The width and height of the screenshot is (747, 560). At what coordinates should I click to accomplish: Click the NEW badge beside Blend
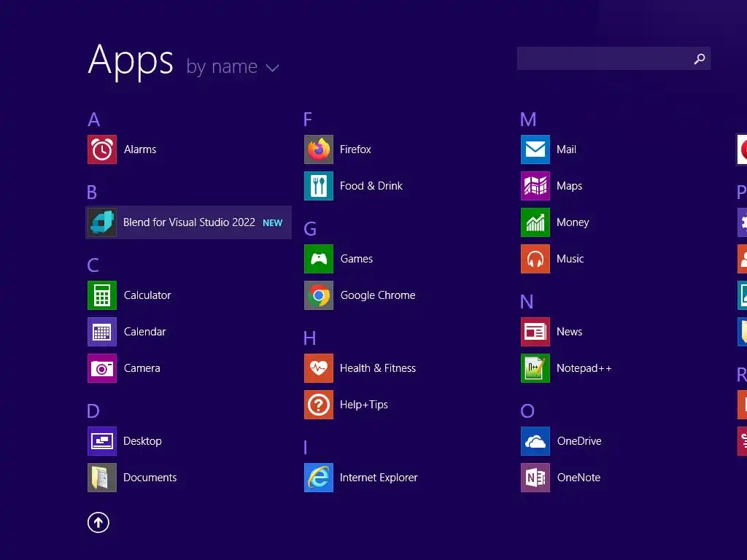[x=273, y=223]
